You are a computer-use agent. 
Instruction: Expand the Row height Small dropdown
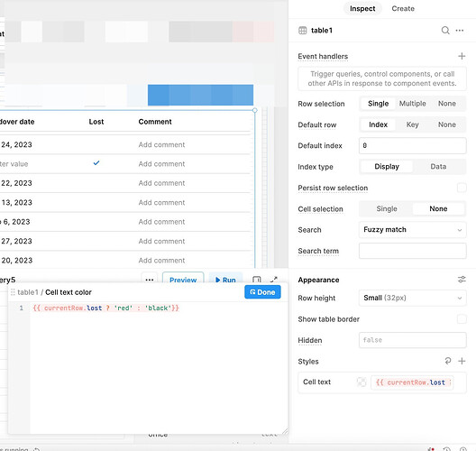pyautogui.click(x=413, y=298)
